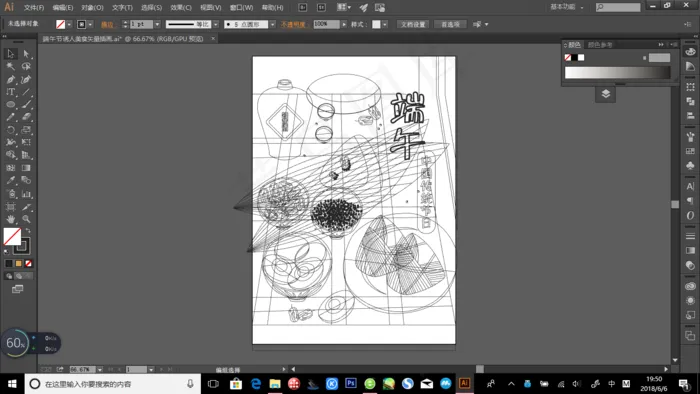
Task: Change the screen mode button
Action: 17,289
